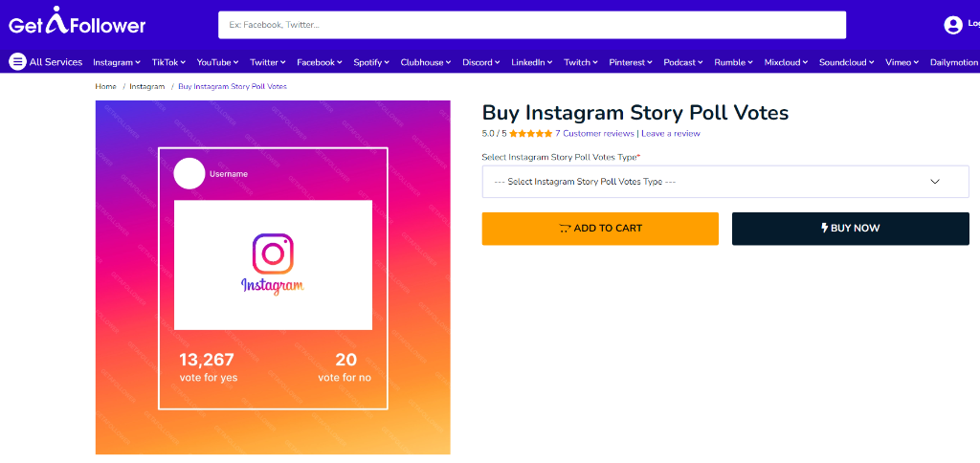Click the Instagram breadcrumb link
Image resolution: width=980 pixels, height=463 pixels.
tap(146, 87)
